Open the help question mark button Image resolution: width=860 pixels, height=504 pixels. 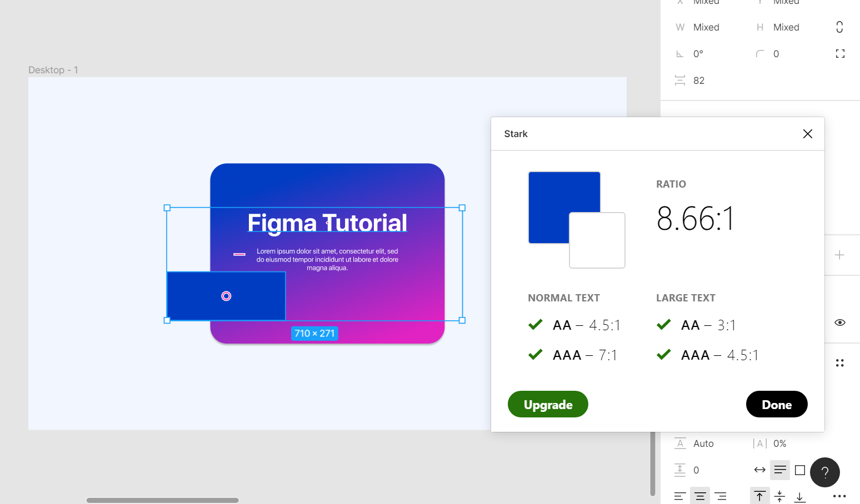click(x=825, y=472)
